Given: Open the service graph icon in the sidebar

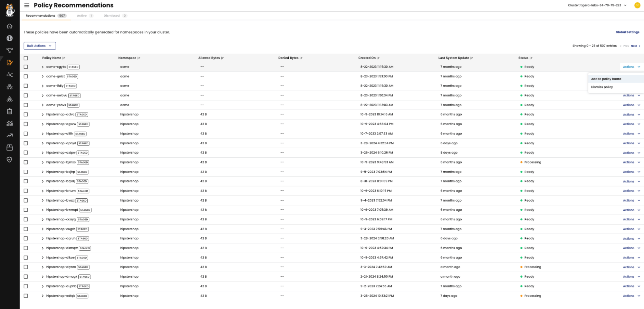Looking at the screenshot, I should click(x=10, y=50).
